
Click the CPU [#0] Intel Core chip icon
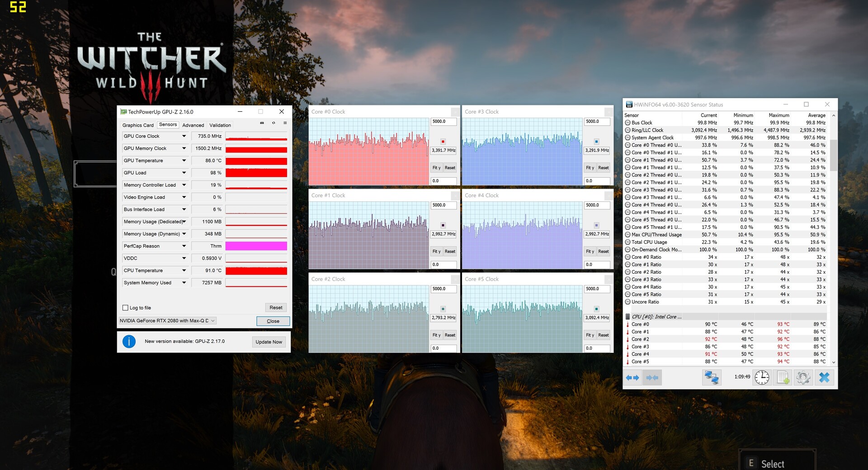pos(627,317)
